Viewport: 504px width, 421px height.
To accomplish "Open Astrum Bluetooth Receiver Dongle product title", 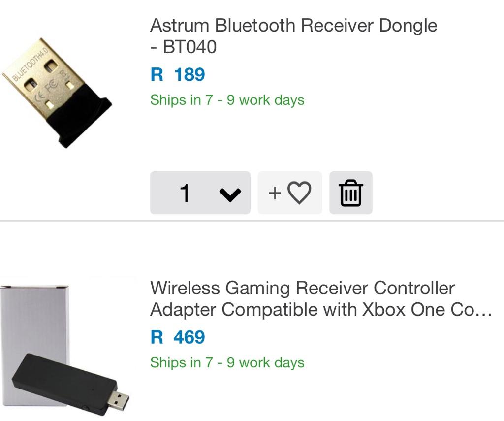I will pyautogui.click(x=293, y=36).
